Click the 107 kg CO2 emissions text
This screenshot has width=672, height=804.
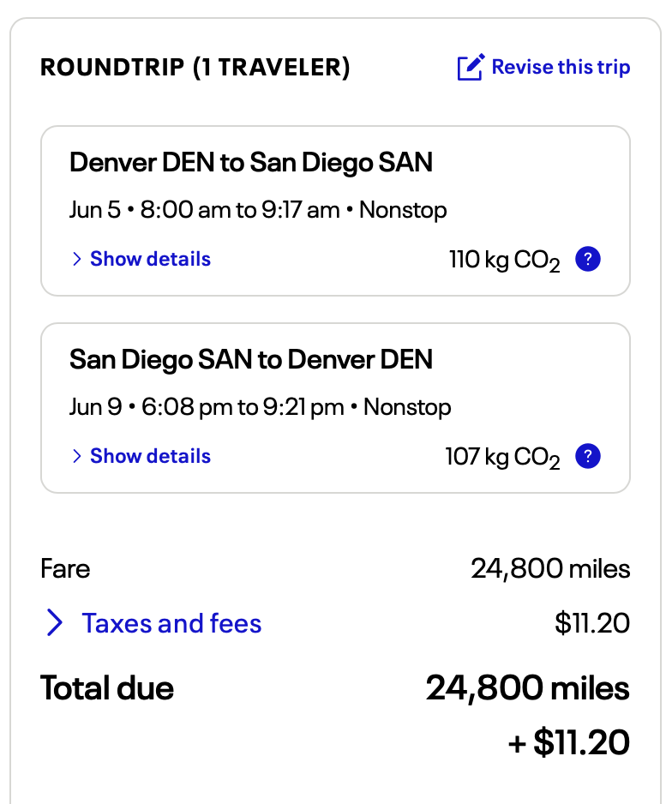coord(502,457)
